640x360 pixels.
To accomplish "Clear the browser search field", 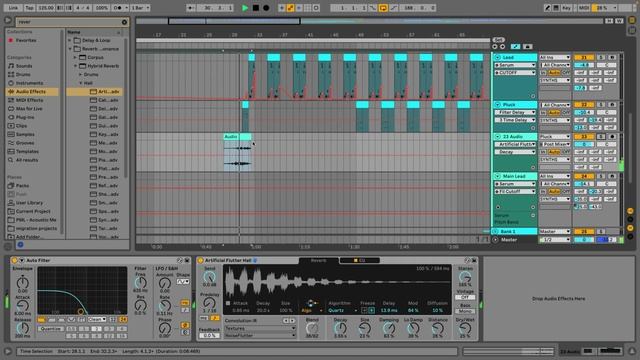I will point(124,22).
